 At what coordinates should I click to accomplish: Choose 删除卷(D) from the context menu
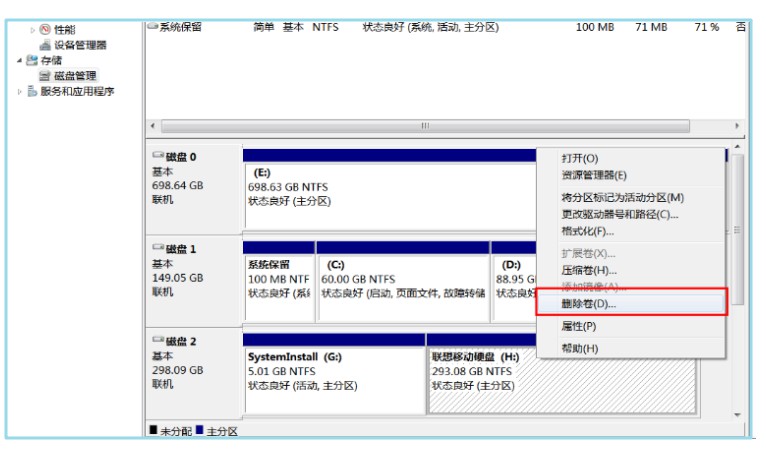coord(589,303)
